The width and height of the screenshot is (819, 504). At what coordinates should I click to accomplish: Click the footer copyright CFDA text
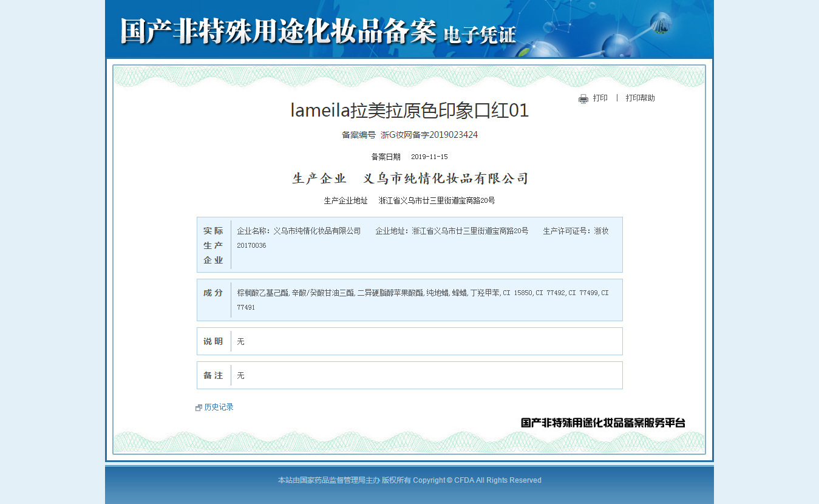pos(410,480)
